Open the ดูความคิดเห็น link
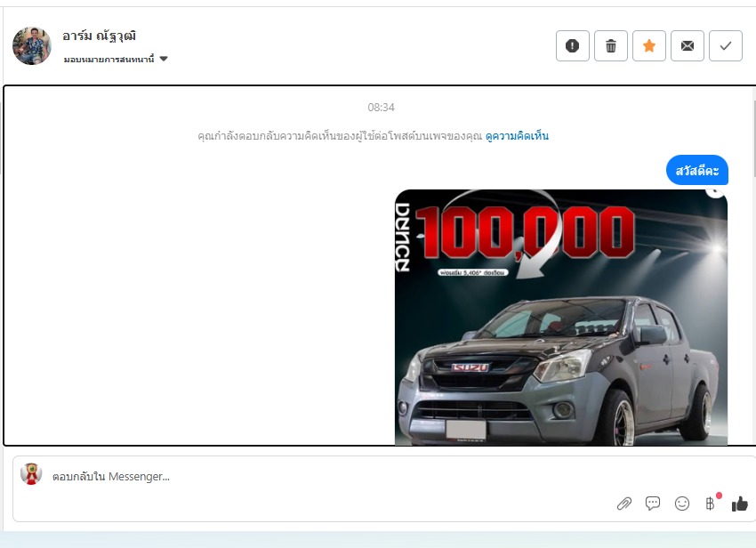 (x=517, y=136)
